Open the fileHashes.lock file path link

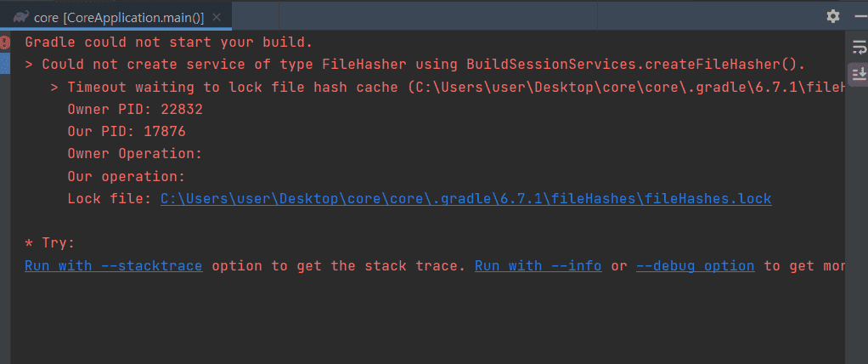[465, 198]
